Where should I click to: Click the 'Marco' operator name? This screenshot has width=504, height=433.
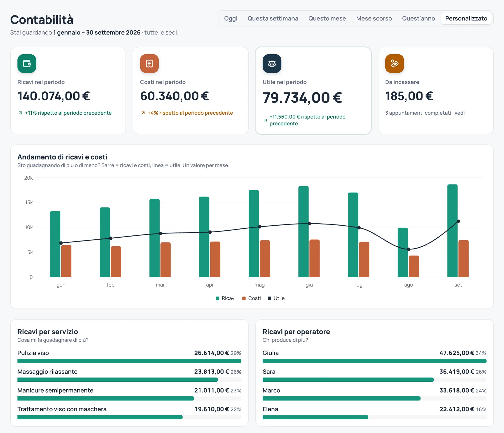click(271, 390)
